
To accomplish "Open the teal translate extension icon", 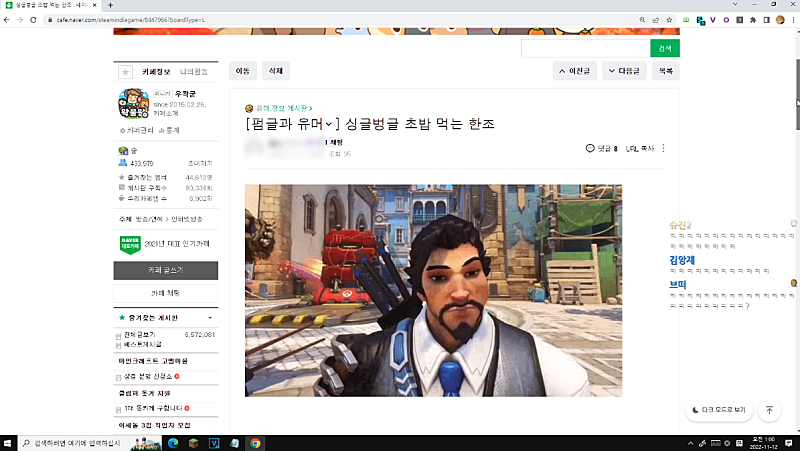I will (x=701, y=20).
